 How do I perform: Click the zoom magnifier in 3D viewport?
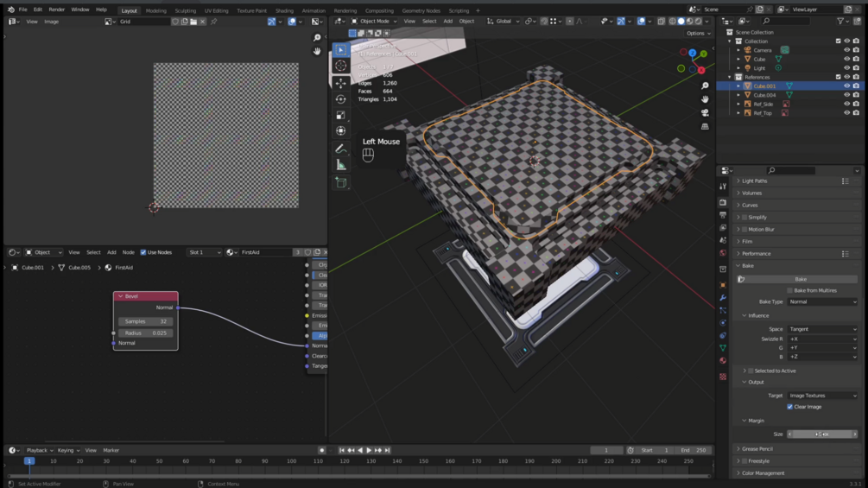click(705, 86)
